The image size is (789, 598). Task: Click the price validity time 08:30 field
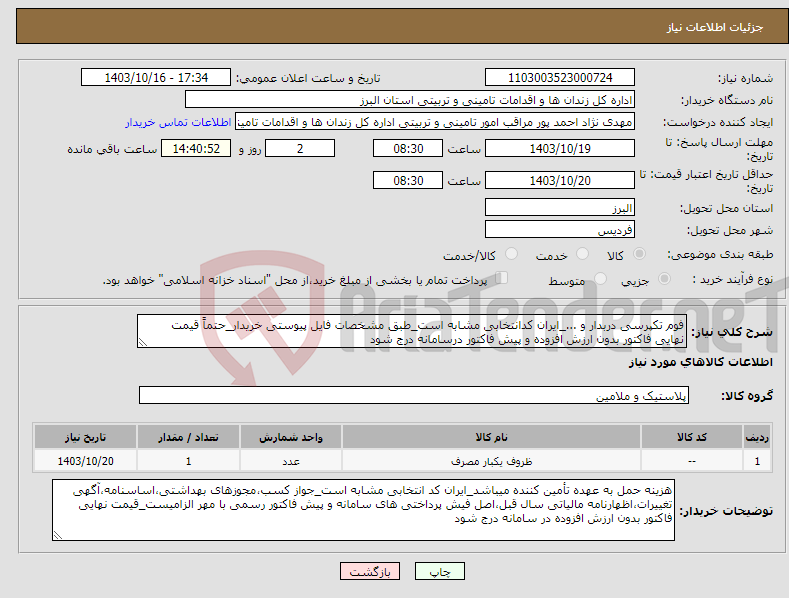(x=408, y=180)
